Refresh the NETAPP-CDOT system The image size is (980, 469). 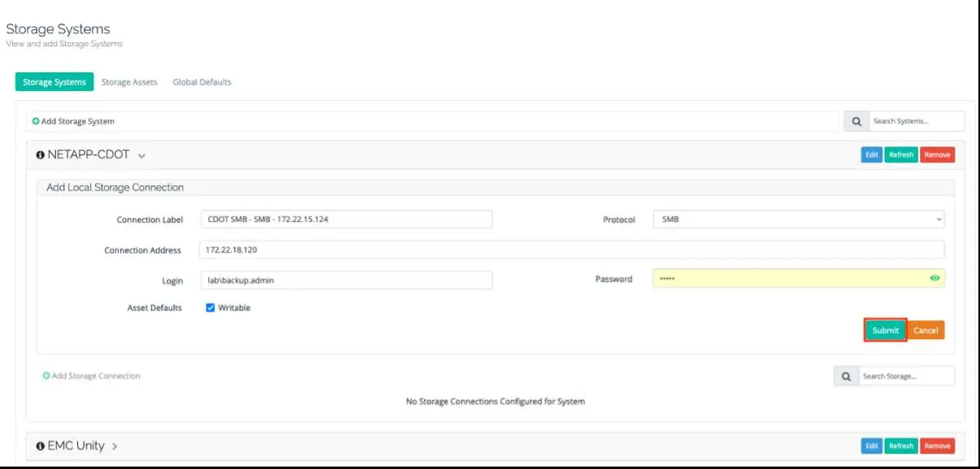click(x=901, y=154)
